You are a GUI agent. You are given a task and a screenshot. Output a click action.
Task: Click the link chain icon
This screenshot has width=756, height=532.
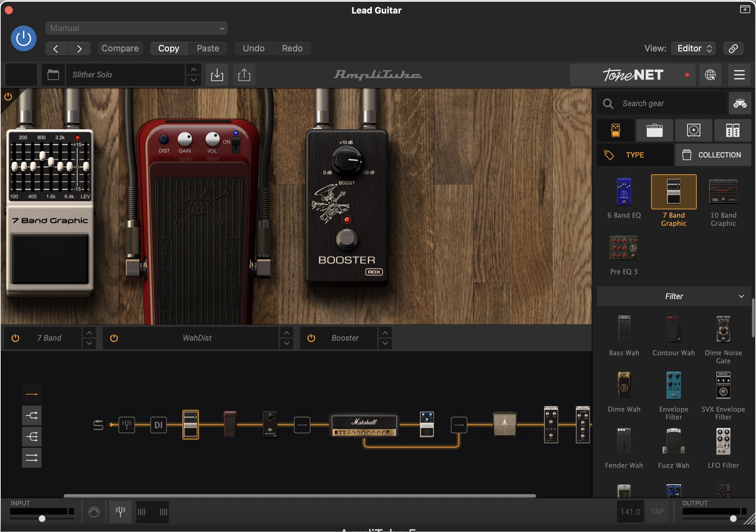[x=733, y=48]
